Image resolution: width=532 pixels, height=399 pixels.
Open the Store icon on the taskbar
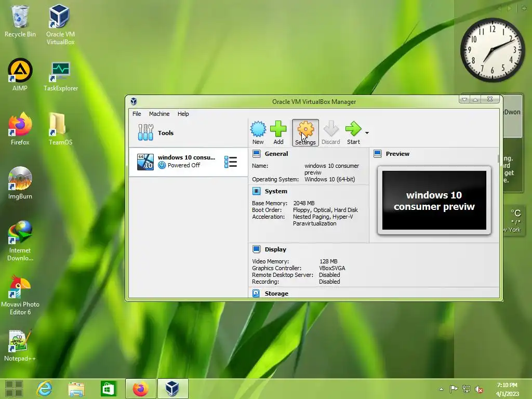(x=108, y=389)
